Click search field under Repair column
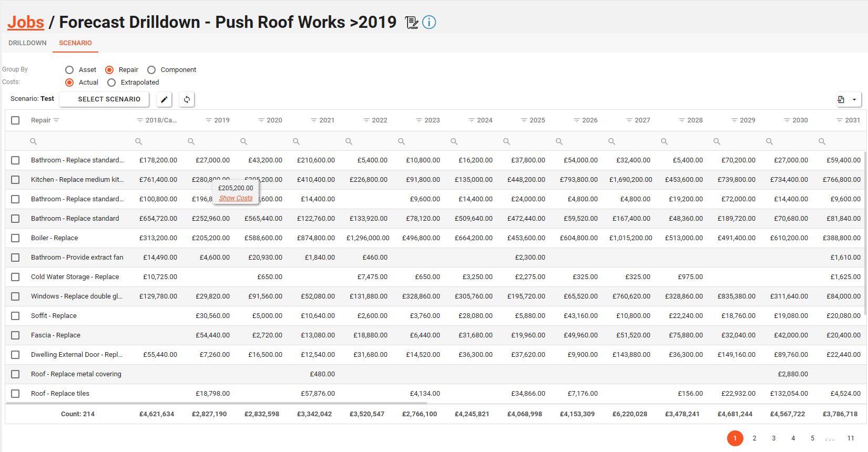The width and height of the screenshot is (868, 452). [79, 141]
